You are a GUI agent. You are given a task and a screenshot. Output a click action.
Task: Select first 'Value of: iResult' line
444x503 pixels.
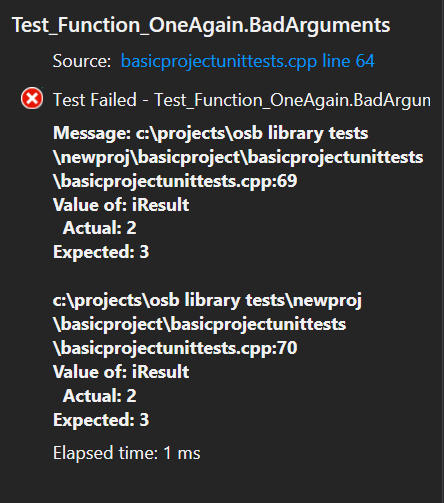[121, 205]
